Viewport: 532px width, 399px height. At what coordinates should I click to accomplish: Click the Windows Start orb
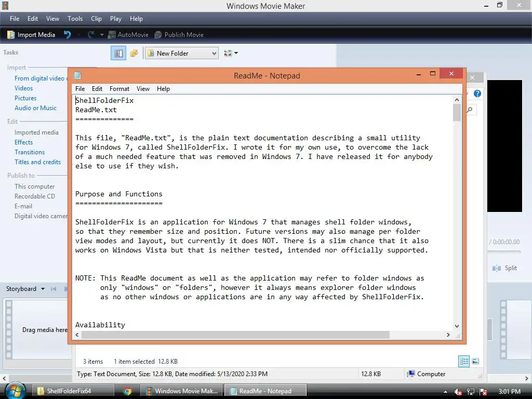pos(15,391)
